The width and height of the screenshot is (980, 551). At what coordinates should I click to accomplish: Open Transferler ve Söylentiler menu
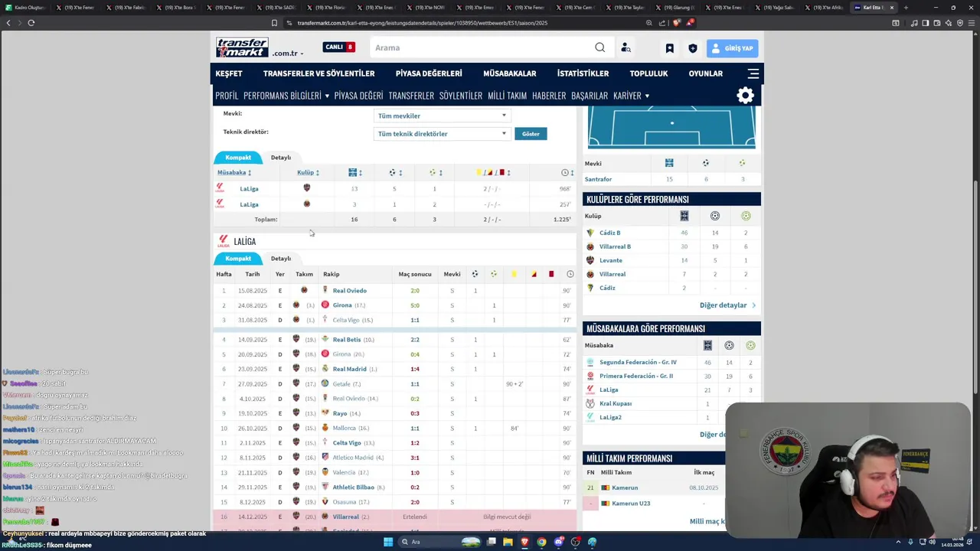point(318,73)
